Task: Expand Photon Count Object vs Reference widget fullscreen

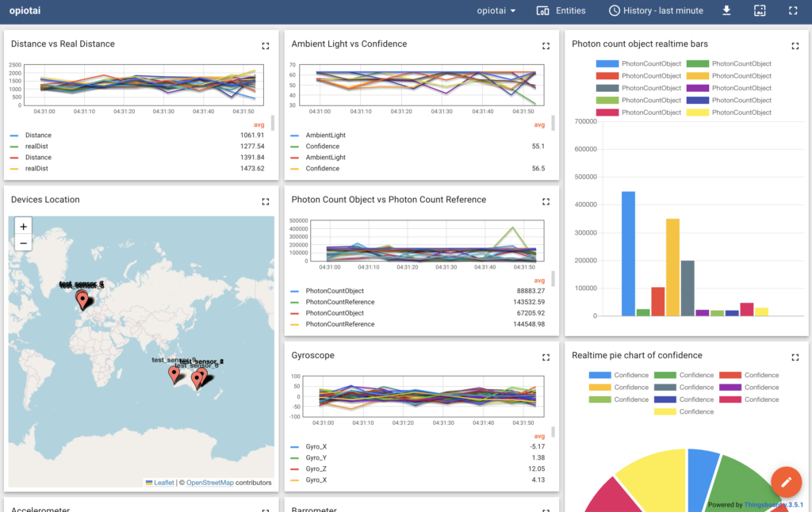Action: [x=546, y=202]
